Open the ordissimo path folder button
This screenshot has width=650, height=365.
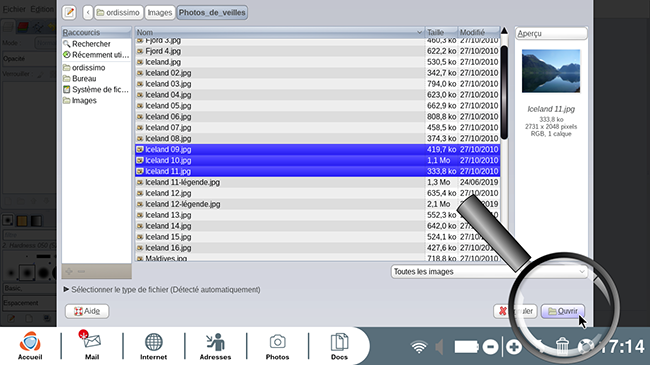[119, 12]
